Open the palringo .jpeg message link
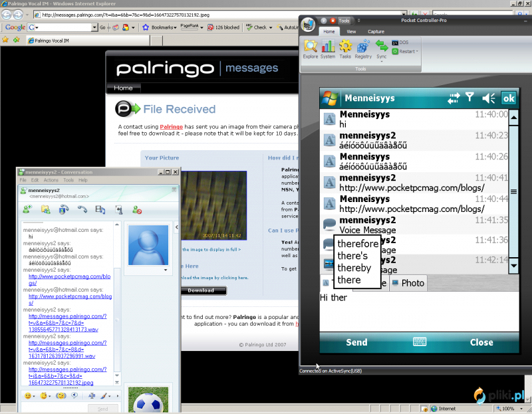Screen dimensions: 532x414 pos(68,375)
